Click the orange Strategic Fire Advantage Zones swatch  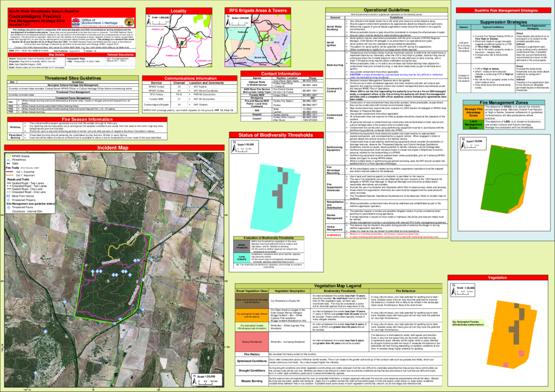(474, 112)
